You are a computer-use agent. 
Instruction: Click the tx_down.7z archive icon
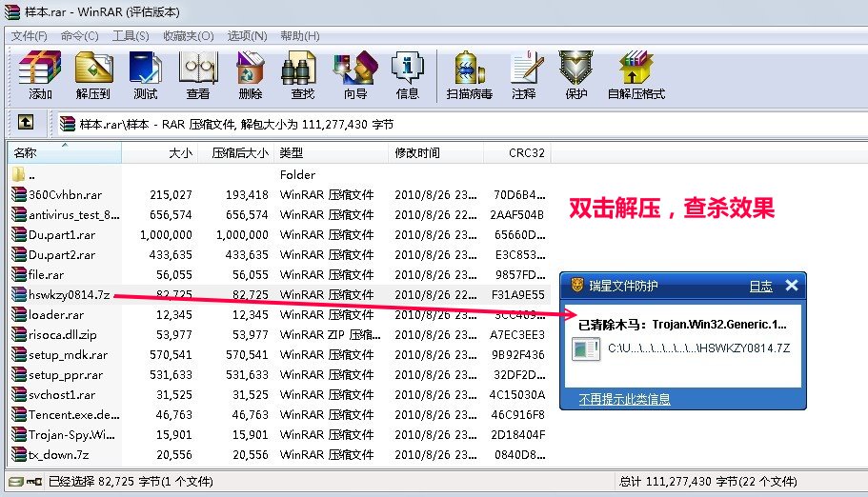pyautogui.click(x=19, y=454)
